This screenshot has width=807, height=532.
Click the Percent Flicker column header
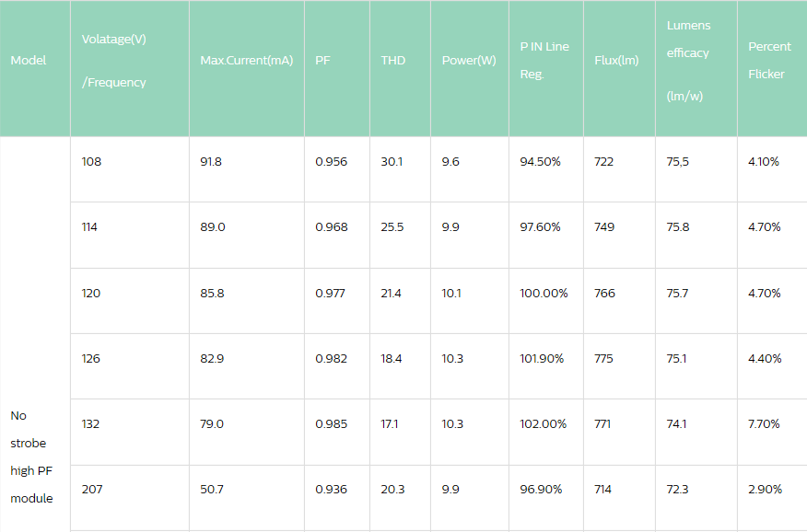769,61
